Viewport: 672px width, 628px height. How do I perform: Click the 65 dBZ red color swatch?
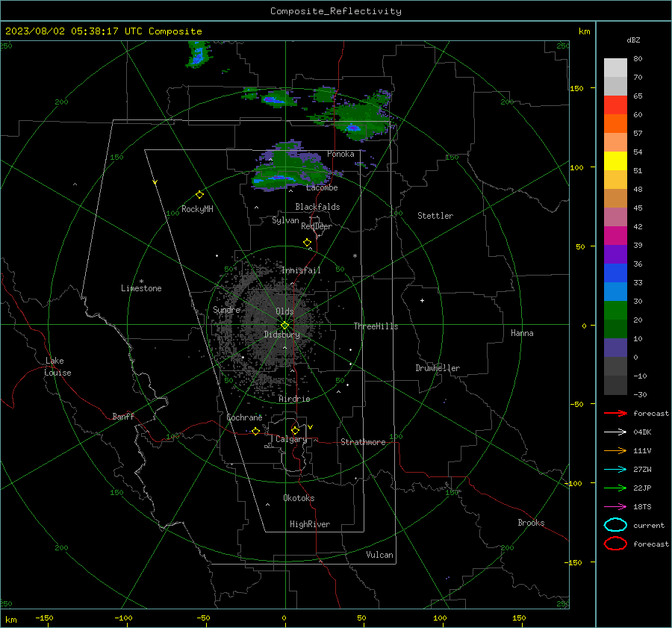(615, 105)
